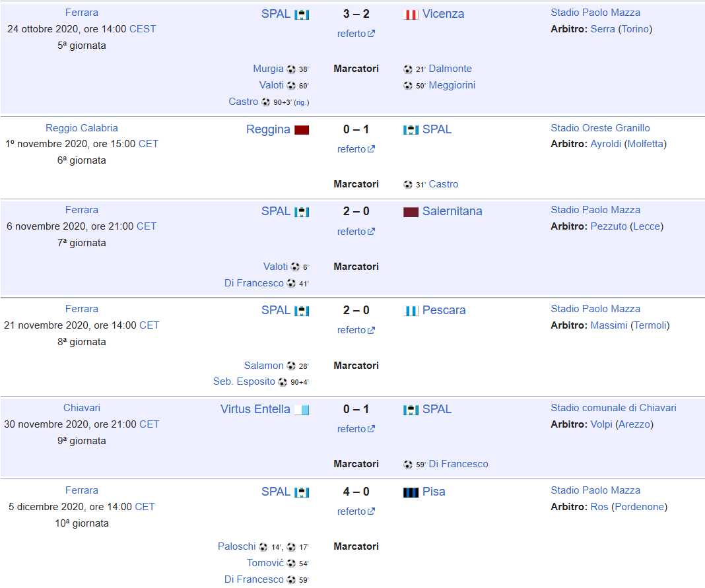This screenshot has height=588, width=705.
Task: Click the Vicenza team flag icon
Action: pyautogui.click(x=411, y=15)
